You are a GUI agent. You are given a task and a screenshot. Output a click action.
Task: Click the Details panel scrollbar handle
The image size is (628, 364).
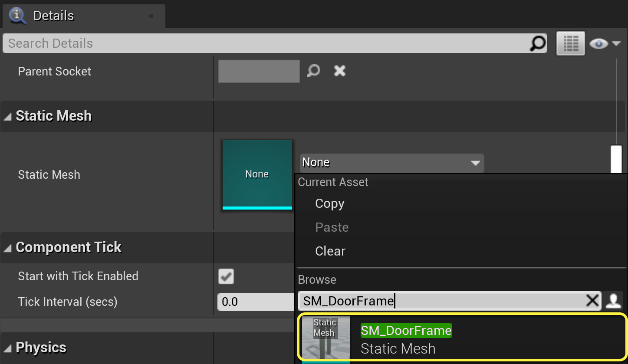pyautogui.click(x=616, y=159)
